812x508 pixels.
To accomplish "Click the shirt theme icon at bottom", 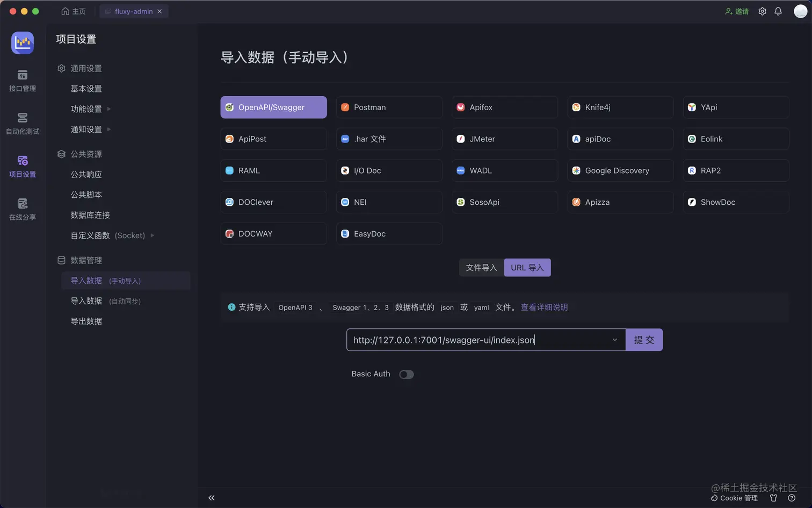I will point(773,498).
